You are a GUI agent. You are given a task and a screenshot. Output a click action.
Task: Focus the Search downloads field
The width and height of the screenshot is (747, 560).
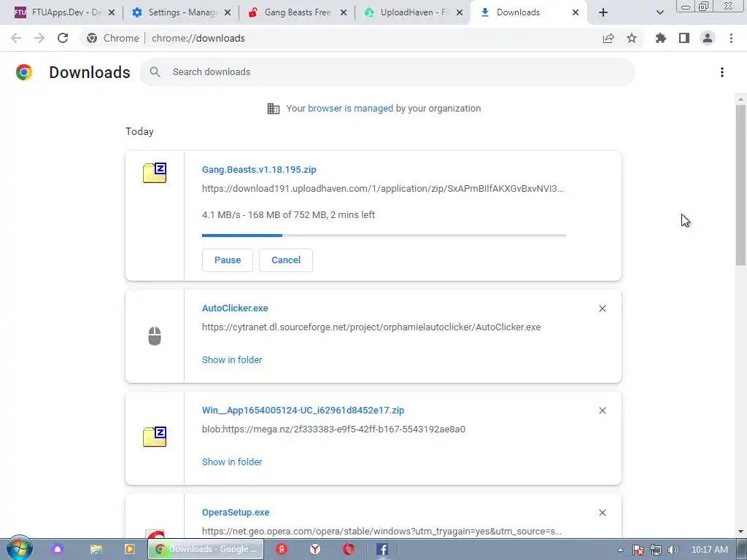(387, 72)
